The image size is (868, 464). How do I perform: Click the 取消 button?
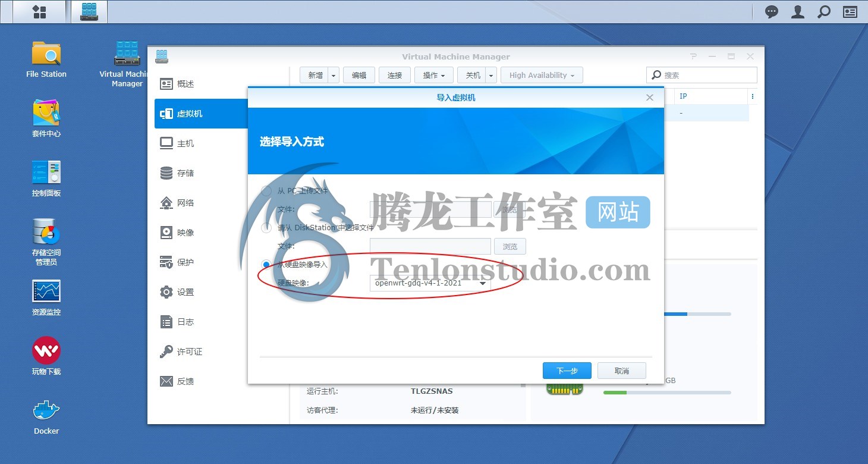pyautogui.click(x=622, y=371)
